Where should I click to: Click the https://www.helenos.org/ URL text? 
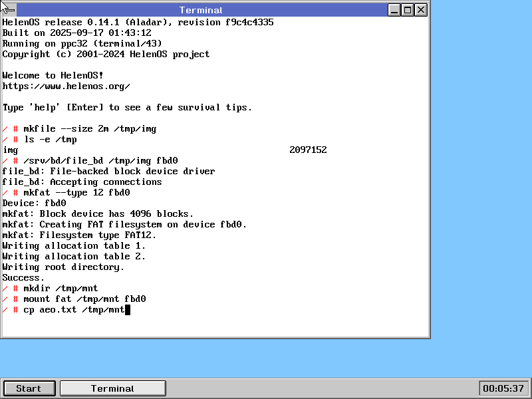click(x=66, y=86)
